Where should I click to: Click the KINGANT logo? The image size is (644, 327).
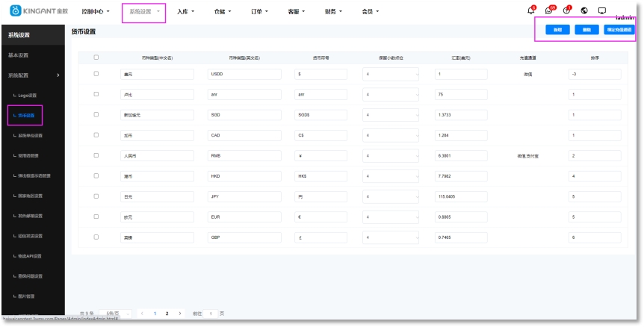click(39, 12)
